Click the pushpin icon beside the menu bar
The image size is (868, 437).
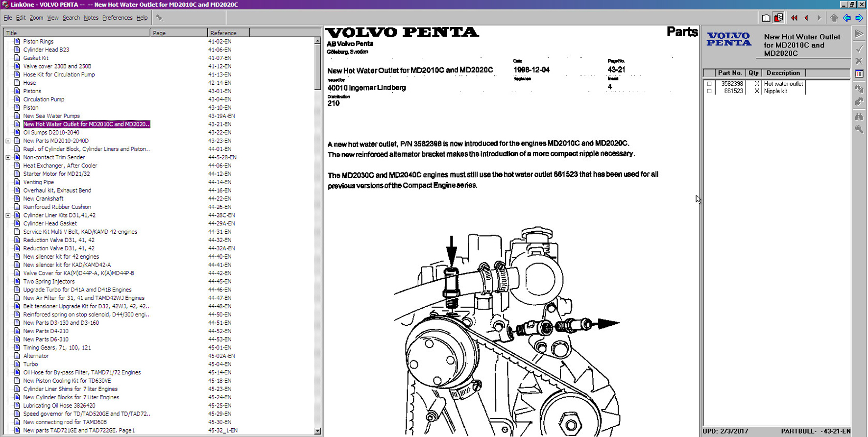point(159,18)
